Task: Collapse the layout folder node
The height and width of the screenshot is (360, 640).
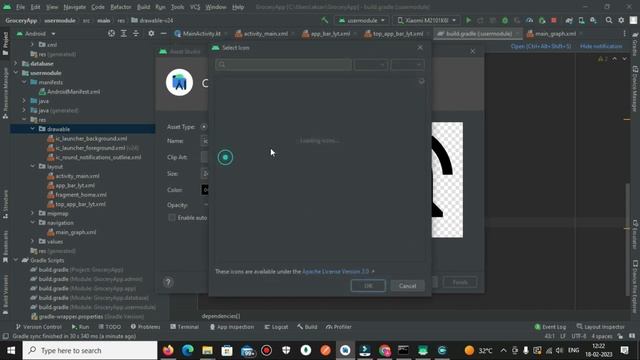Action: 33,167
